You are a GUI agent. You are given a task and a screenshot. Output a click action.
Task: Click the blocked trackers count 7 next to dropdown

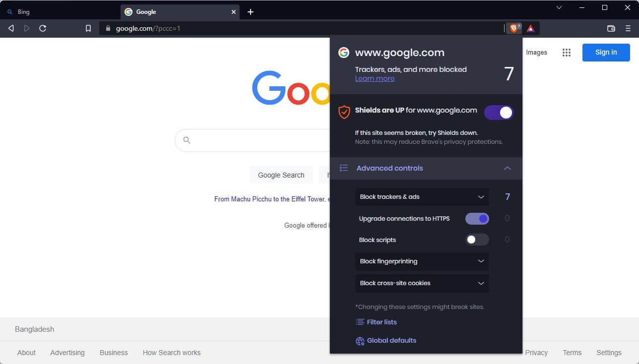(507, 197)
